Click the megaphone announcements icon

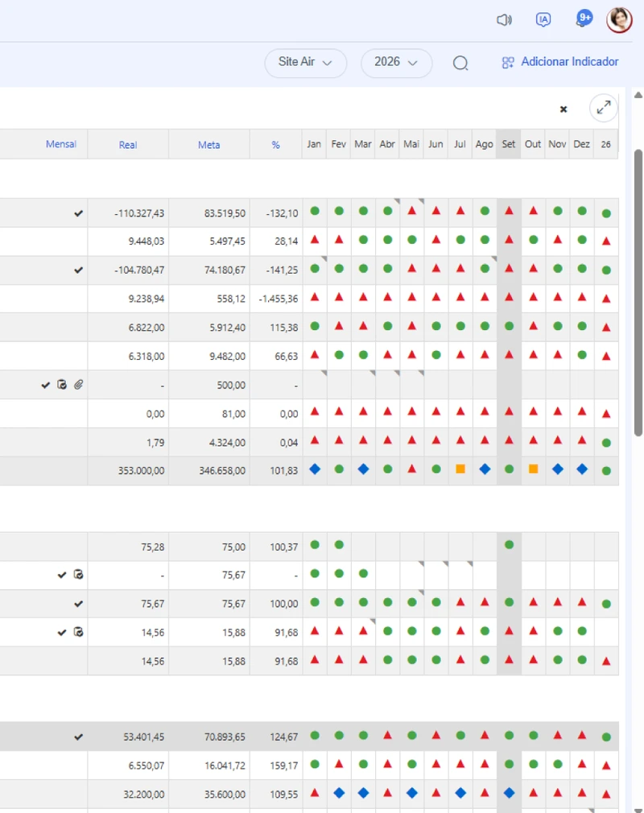click(x=504, y=19)
